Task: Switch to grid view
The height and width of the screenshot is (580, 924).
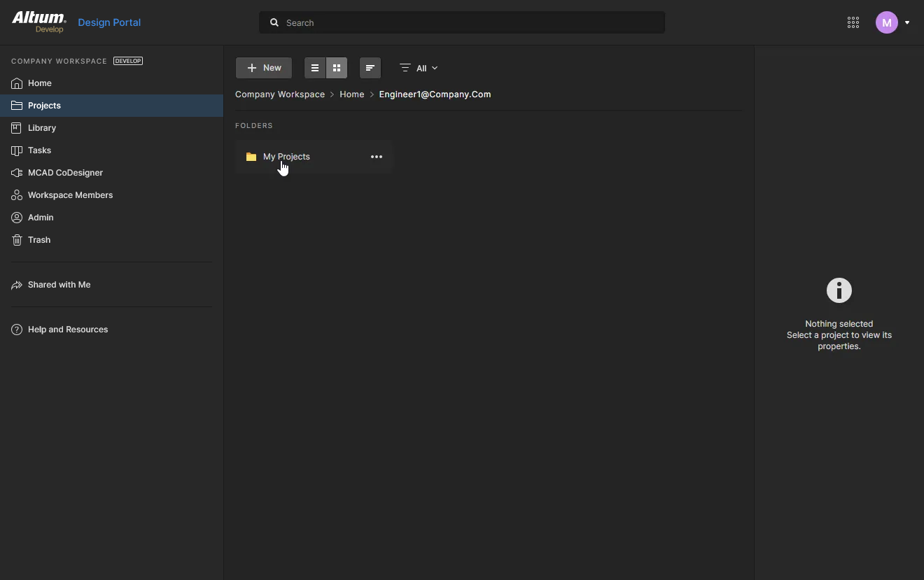Action: (337, 68)
